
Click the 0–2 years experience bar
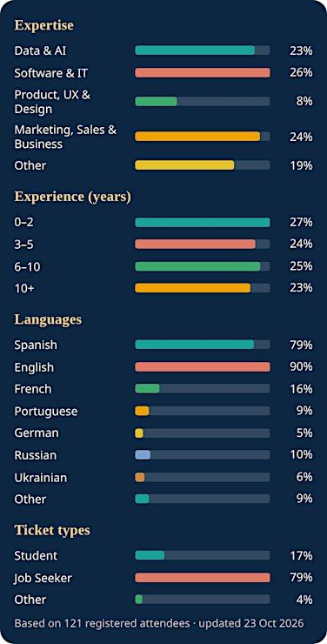[x=203, y=222]
